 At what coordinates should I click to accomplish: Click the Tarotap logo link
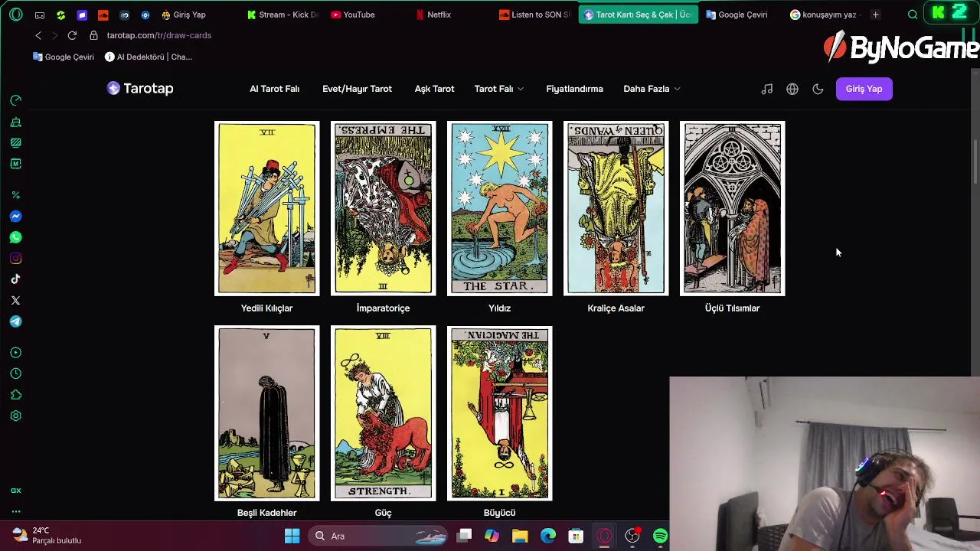click(x=140, y=89)
